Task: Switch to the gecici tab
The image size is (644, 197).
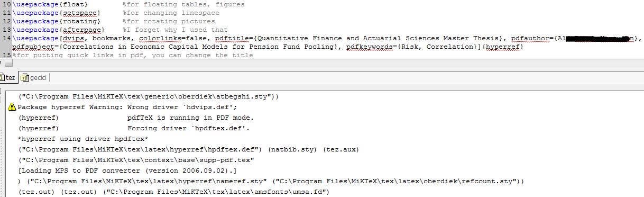Action: [x=34, y=78]
